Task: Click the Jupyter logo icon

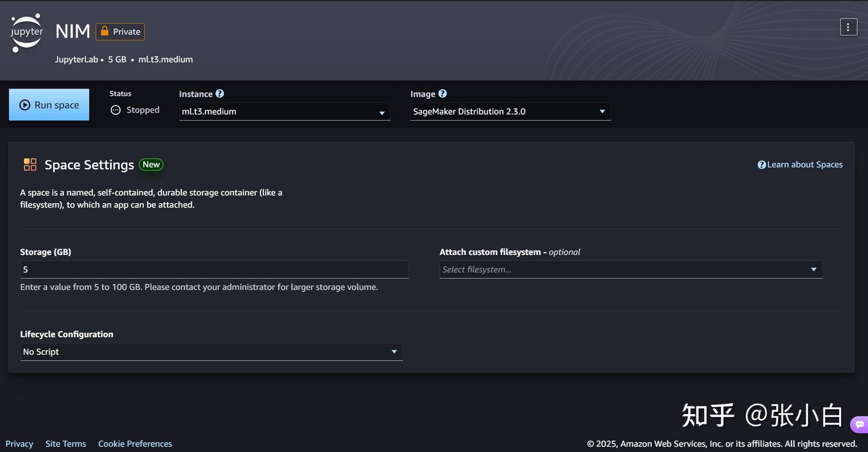Action: tap(27, 33)
